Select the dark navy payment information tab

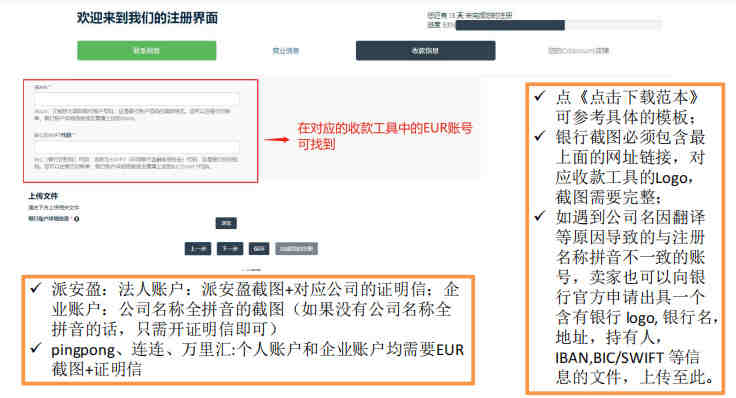pos(425,51)
